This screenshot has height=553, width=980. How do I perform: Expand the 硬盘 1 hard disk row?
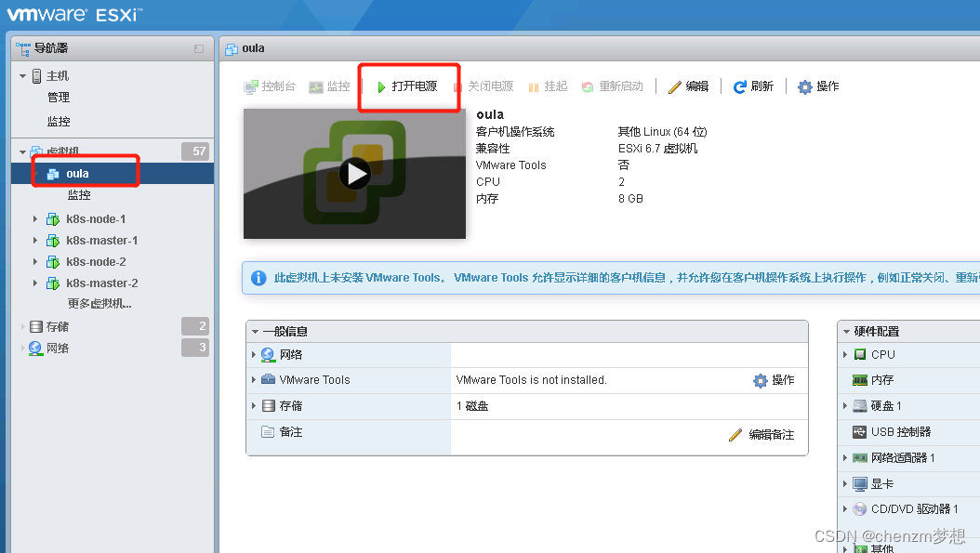[x=845, y=406]
